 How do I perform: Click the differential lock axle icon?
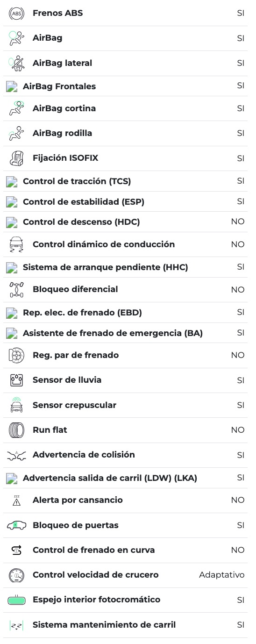pos(16,290)
